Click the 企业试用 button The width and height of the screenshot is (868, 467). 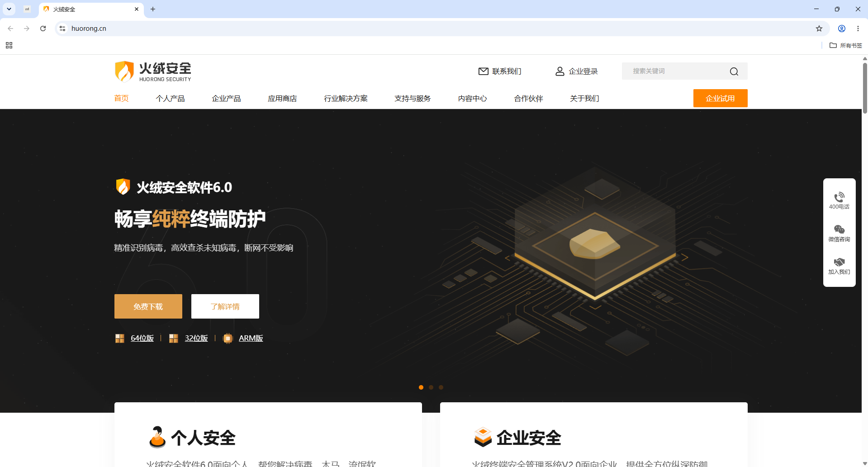pyautogui.click(x=720, y=98)
